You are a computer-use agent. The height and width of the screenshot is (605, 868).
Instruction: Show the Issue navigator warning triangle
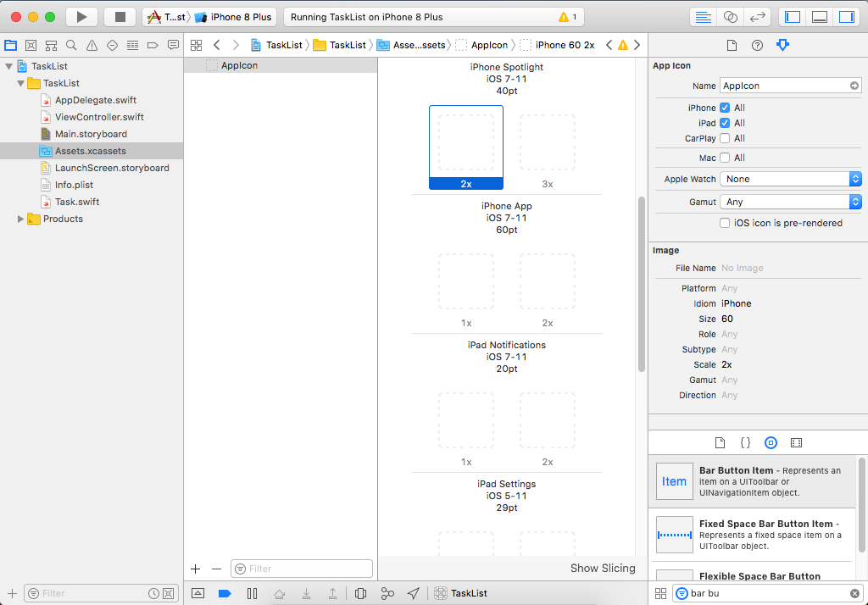(x=92, y=45)
